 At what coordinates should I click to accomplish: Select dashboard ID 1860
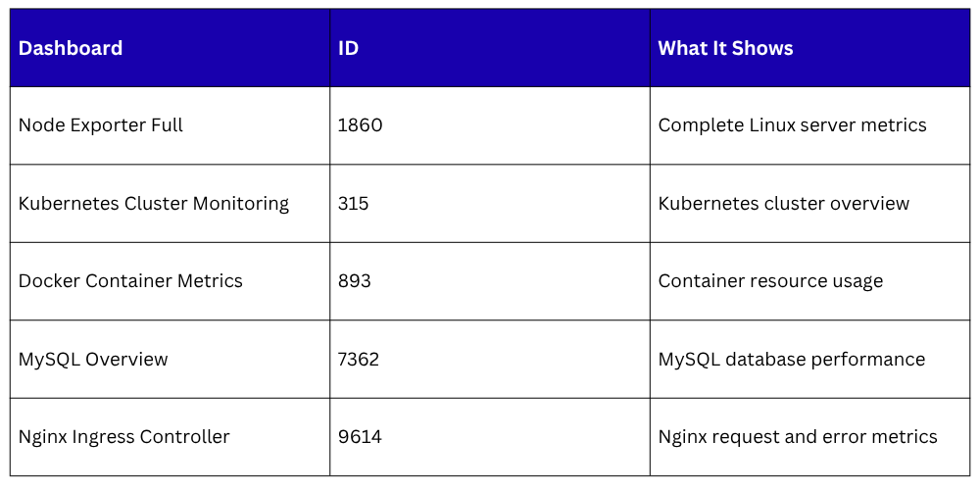point(360,125)
